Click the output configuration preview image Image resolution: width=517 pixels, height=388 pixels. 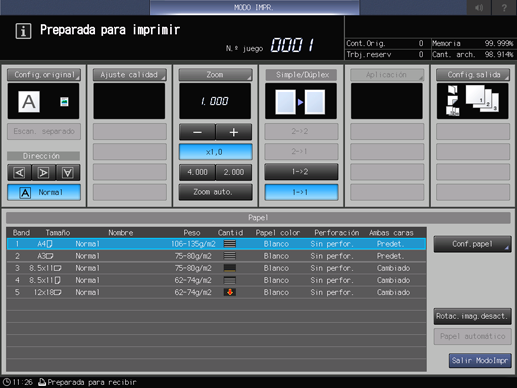tap(472, 101)
